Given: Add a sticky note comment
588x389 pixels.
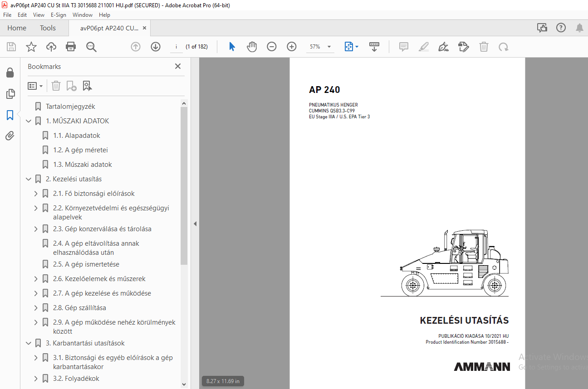Looking at the screenshot, I should pos(404,47).
